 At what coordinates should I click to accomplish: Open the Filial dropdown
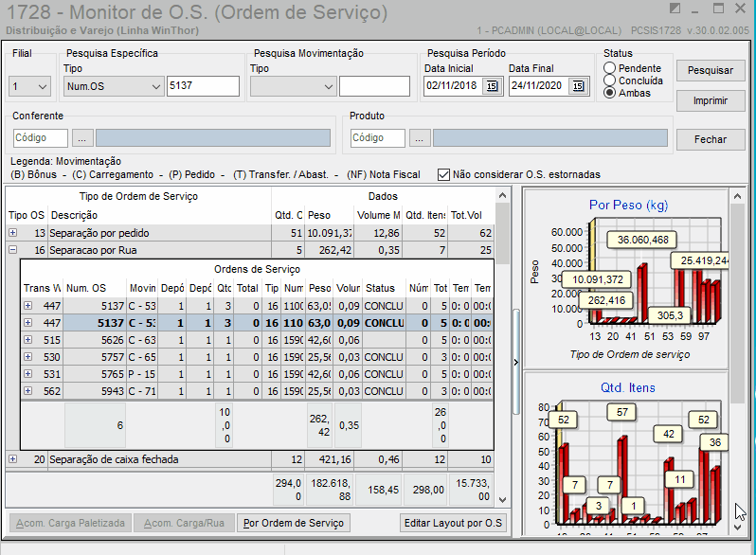(42, 87)
